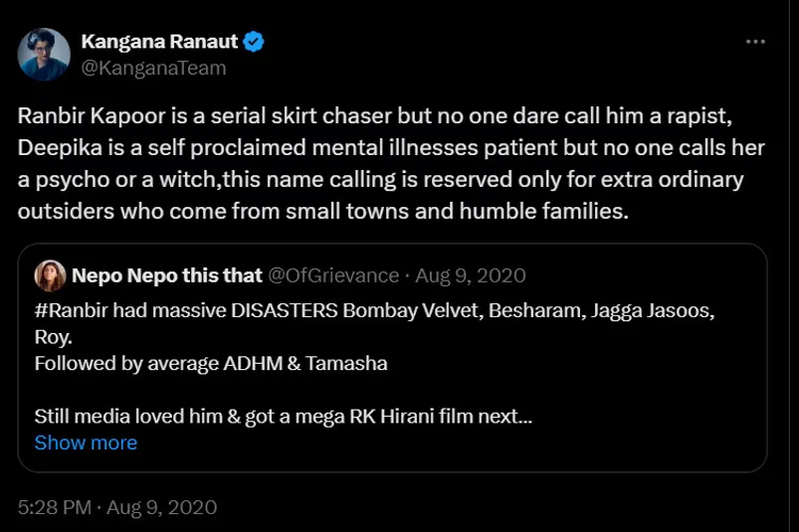The width and height of the screenshot is (799, 532).
Task: Click the 'Followed by average ADHM & Tamasha' line
Action: 211,364
